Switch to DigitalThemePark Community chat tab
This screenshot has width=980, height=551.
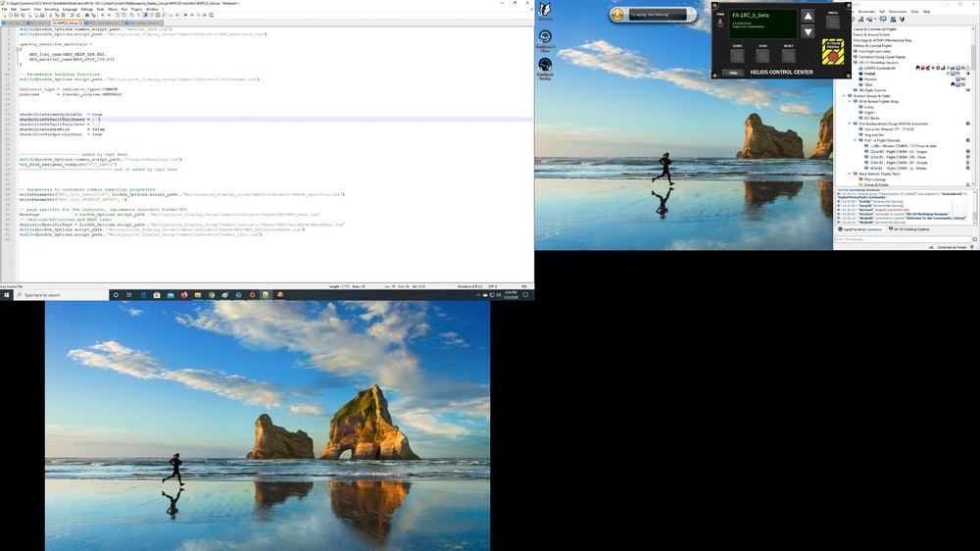pos(860,229)
